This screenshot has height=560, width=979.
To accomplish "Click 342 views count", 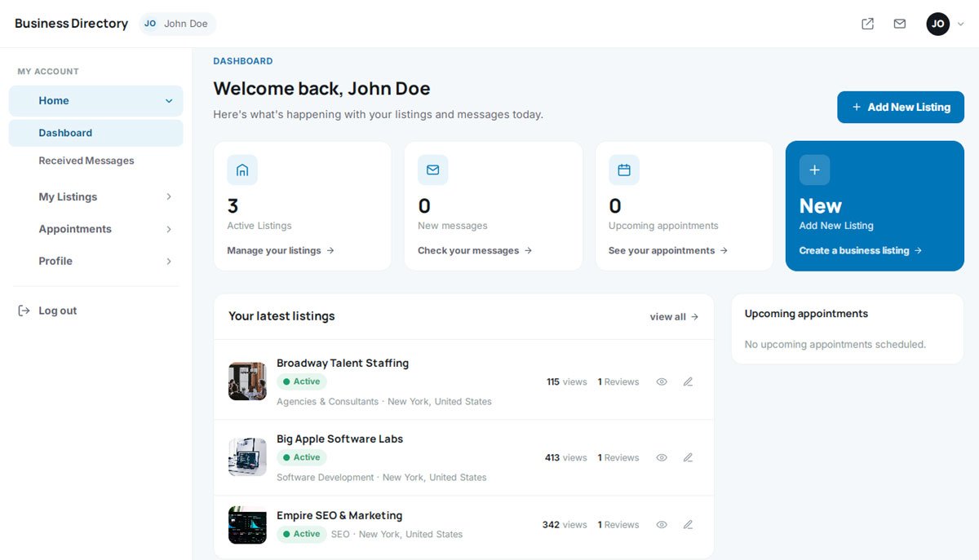I will coord(565,525).
